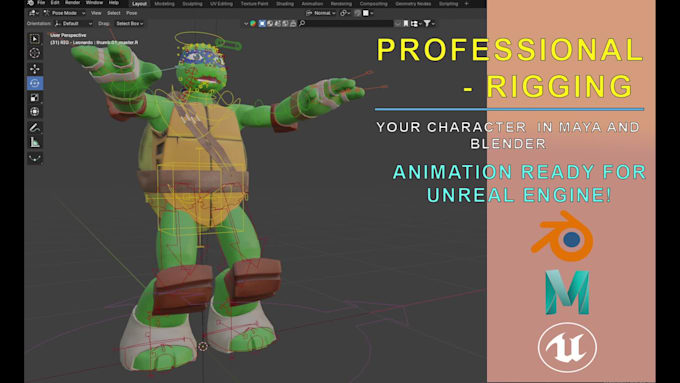Select the Select Box tool in toolbar
This screenshot has height=383, width=680.
pos(35,39)
